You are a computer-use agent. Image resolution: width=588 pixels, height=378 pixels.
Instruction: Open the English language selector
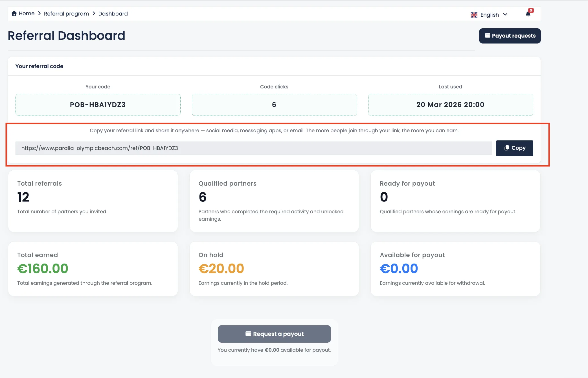click(489, 15)
